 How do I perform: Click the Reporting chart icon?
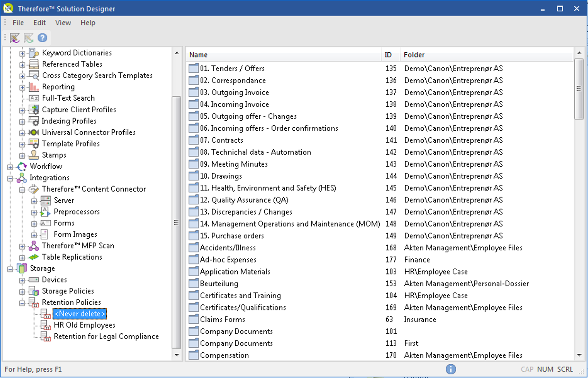33,87
